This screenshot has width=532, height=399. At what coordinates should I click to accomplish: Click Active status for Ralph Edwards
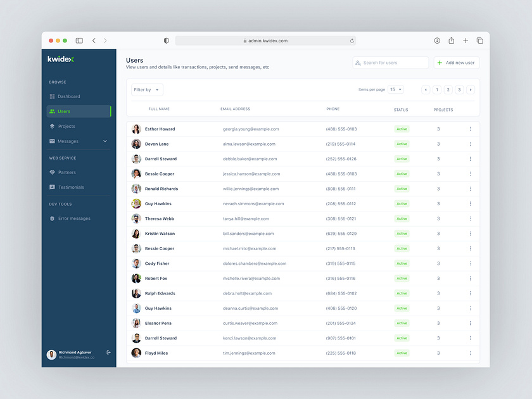click(x=402, y=293)
